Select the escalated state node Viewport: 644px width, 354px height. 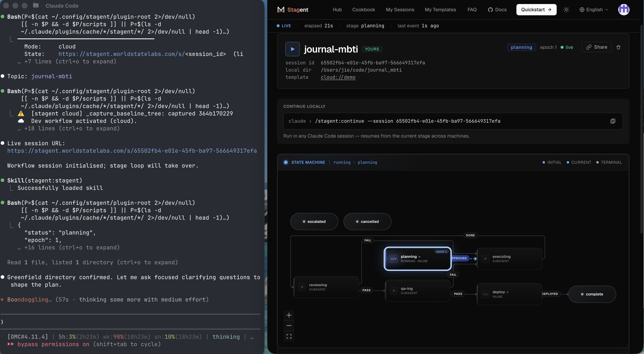(314, 221)
